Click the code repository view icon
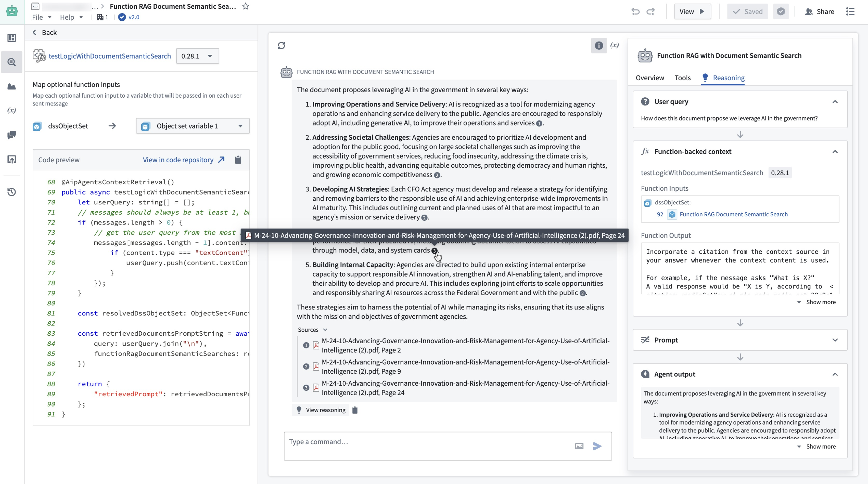Viewport: 868px width, 484px height. (222, 160)
